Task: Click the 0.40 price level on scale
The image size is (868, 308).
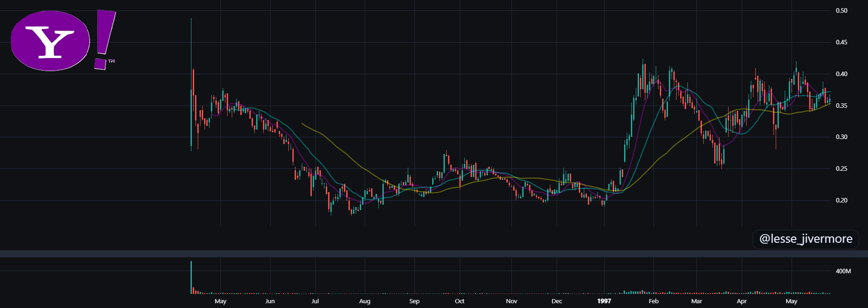Action: pos(841,74)
